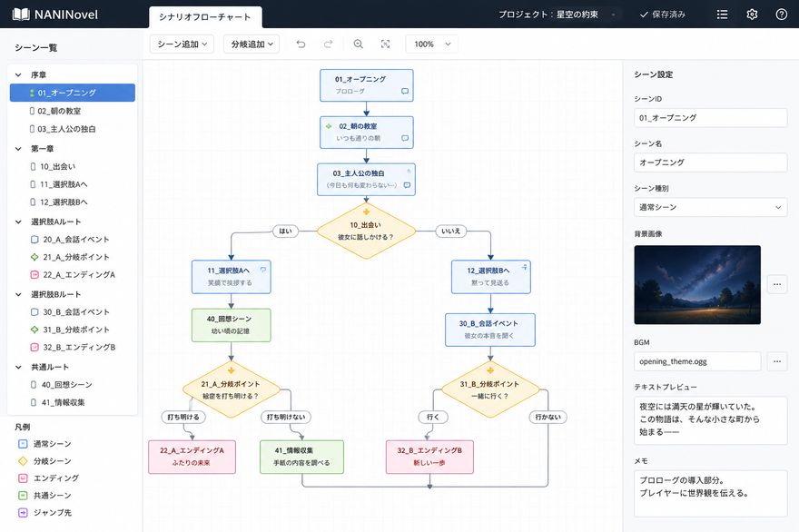Click the はい branch label
The width and height of the screenshot is (799, 532).
click(285, 231)
